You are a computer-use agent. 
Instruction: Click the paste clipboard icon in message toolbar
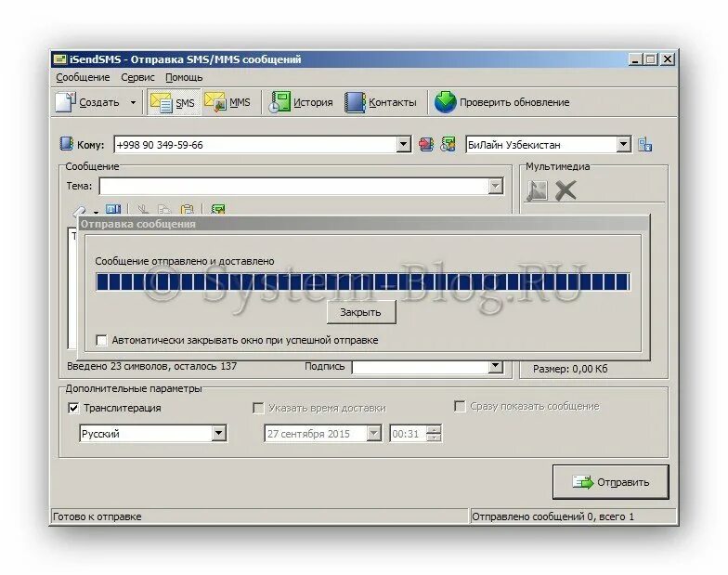point(188,210)
